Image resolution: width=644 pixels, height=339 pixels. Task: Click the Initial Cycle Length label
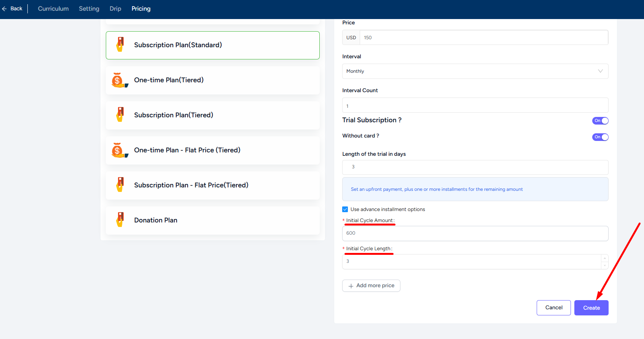point(369,249)
